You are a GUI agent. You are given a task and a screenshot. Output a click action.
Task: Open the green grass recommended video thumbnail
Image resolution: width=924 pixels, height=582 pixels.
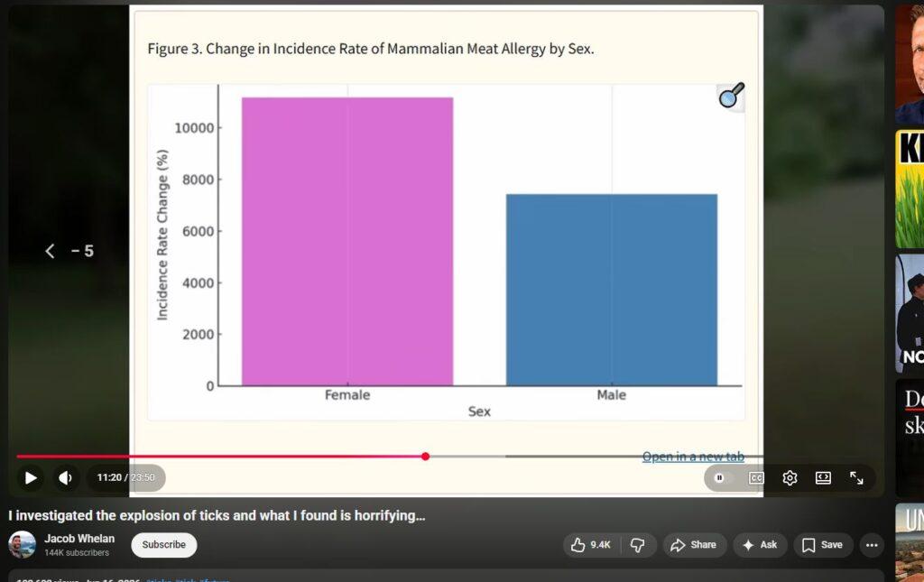tap(910, 189)
